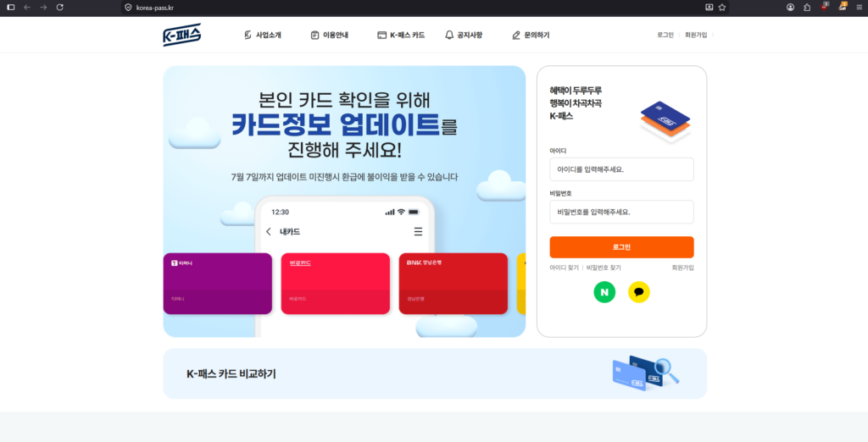This screenshot has width=868, height=442.
Task: Click the 공지사항 bell icon
Action: tap(449, 35)
